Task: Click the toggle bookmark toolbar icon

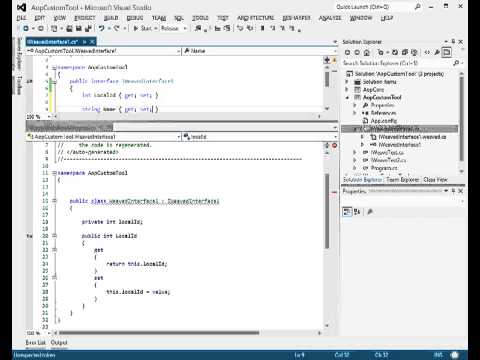Action: [263, 29]
